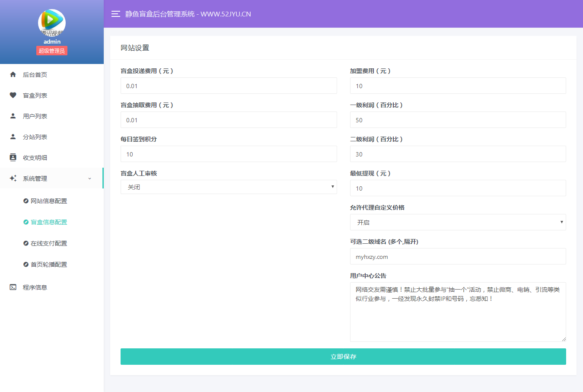The image size is (583, 392).
Task: Click the sparkle icon beside 系统管理
Action: pos(13,178)
